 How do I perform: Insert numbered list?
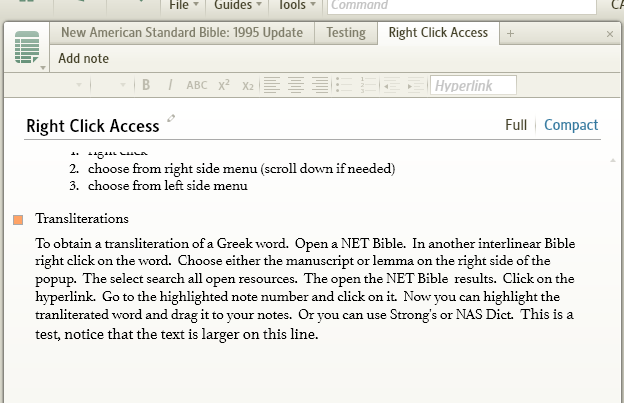click(368, 85)
